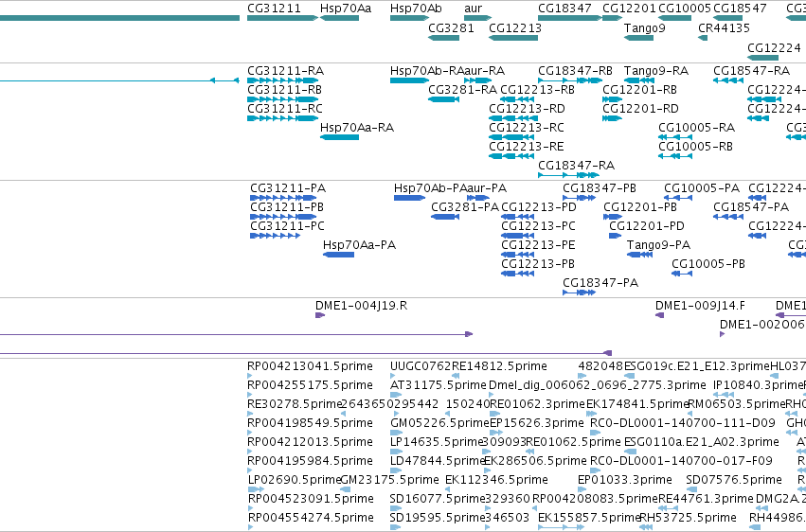Open the RH53725.5prime EST label
This screenshot has height=532, width=806.
pos(689,518)
